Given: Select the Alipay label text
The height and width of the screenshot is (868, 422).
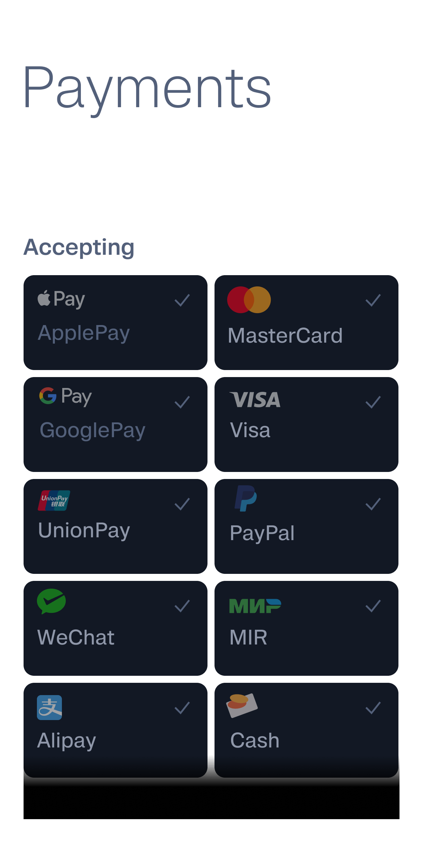Looking at the screenshot, I should point(66,740).
